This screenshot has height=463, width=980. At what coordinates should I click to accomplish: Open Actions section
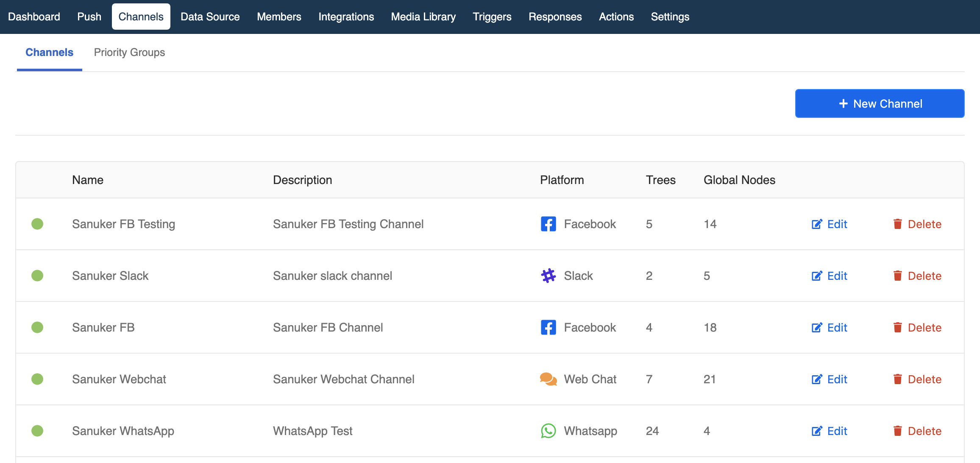pos(616,17)
